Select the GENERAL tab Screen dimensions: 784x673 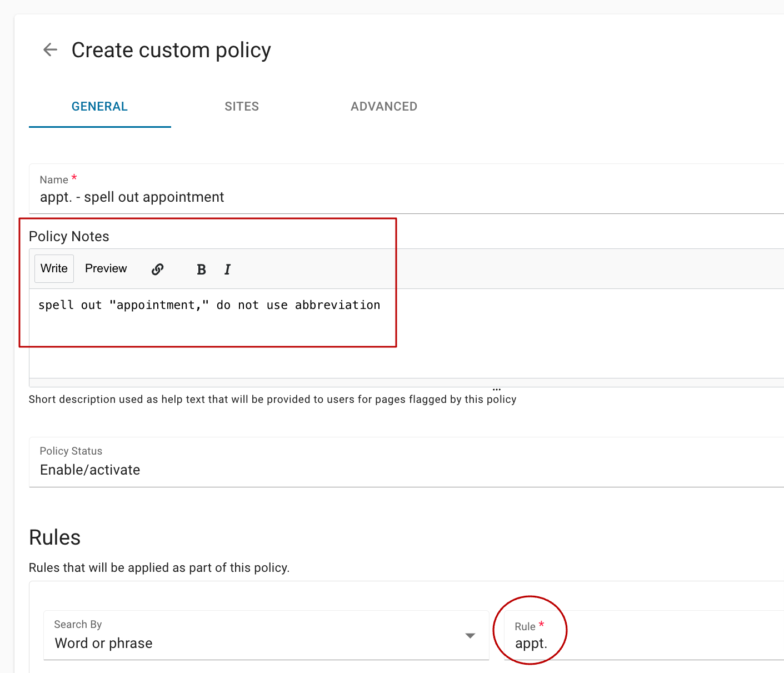(x=99, y=106)
